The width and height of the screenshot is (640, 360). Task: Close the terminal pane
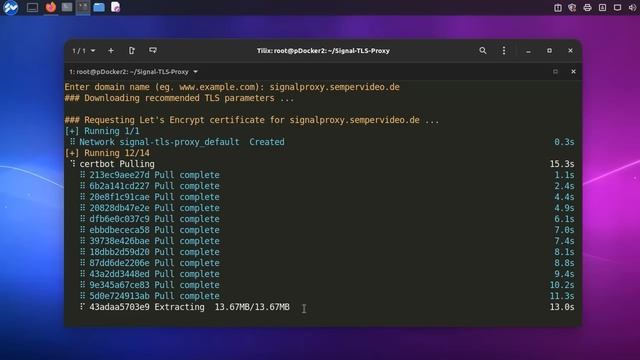click(573, 72)
